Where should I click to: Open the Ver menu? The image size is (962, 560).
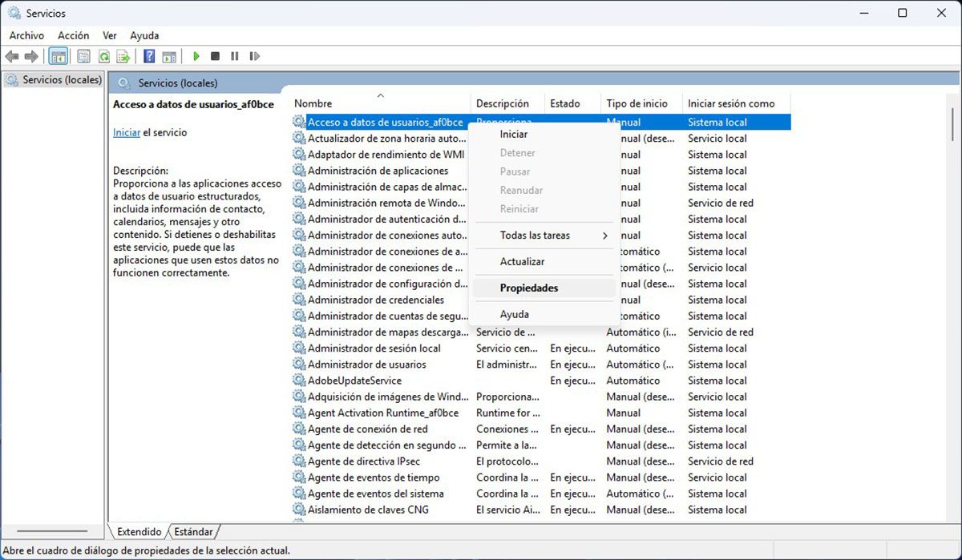click(x=110, y=35)
